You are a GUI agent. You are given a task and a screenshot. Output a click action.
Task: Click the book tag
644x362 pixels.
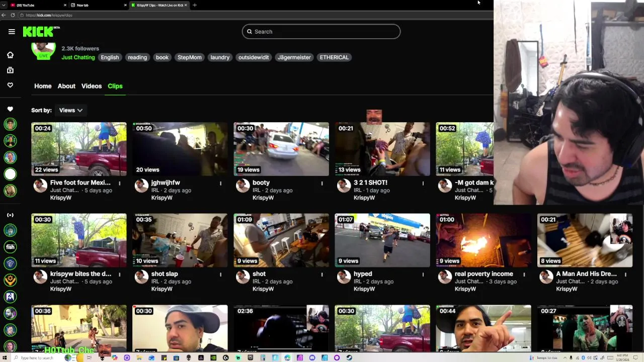click(162, 57)
